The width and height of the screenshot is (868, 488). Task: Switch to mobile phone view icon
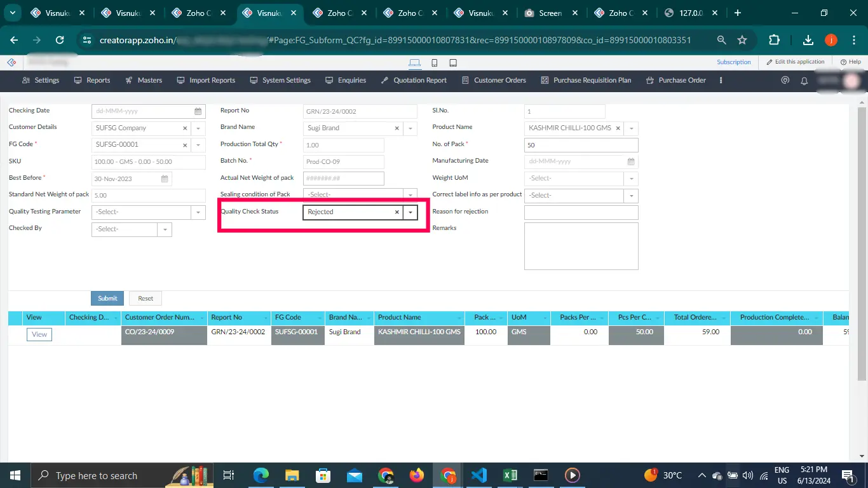click(x=434, y=62)
